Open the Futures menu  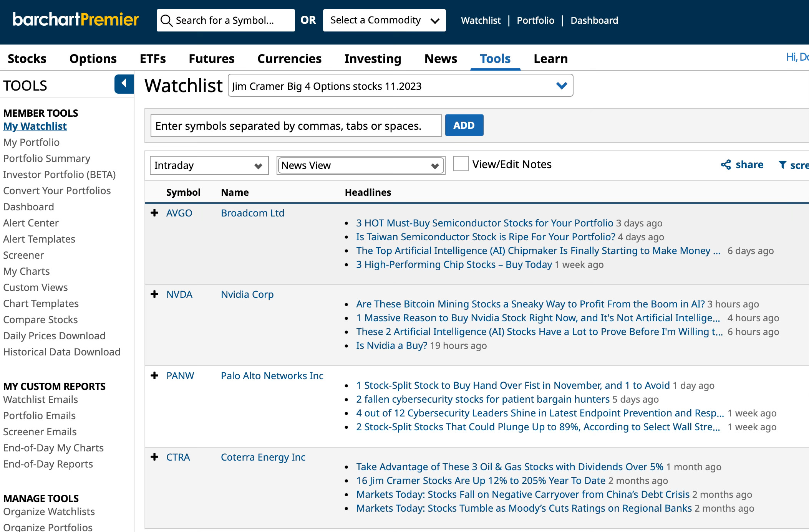click(x=212, y=58)
